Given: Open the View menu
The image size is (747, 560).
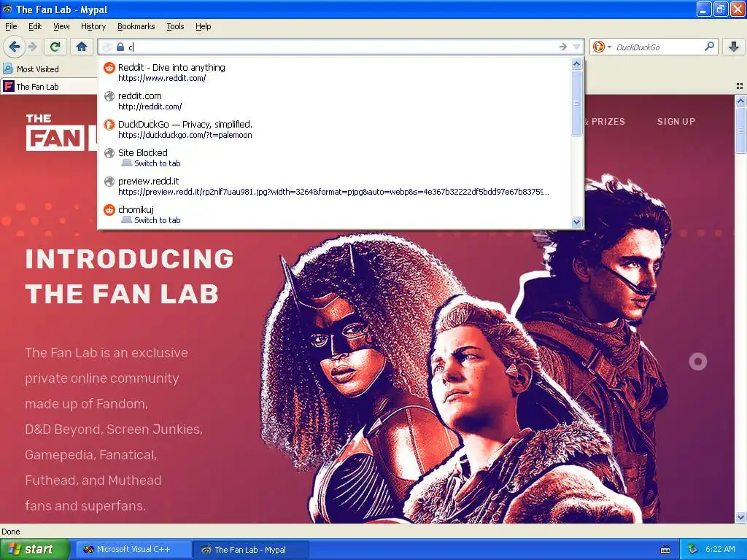Looking at the screenshot, I should tap(61, 26).
